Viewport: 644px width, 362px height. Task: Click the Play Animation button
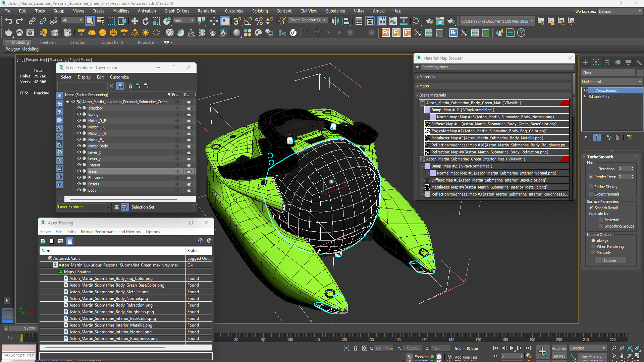(x=512, y=348)
